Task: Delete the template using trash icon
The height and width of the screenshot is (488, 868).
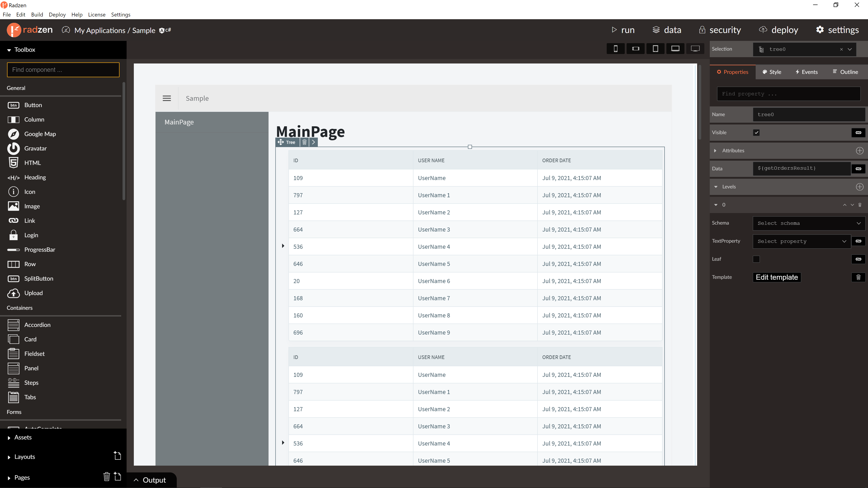Action: click(x=858, y=277)
